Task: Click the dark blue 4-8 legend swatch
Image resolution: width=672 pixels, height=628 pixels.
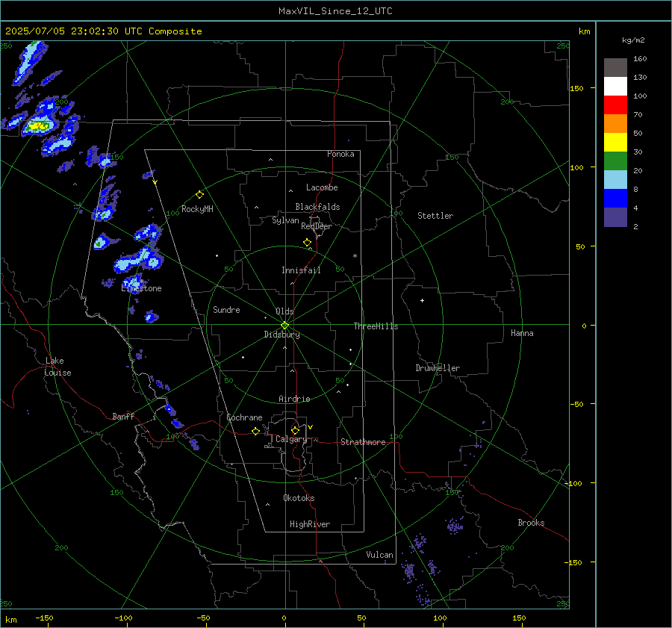Action: (x=615, y=199)
